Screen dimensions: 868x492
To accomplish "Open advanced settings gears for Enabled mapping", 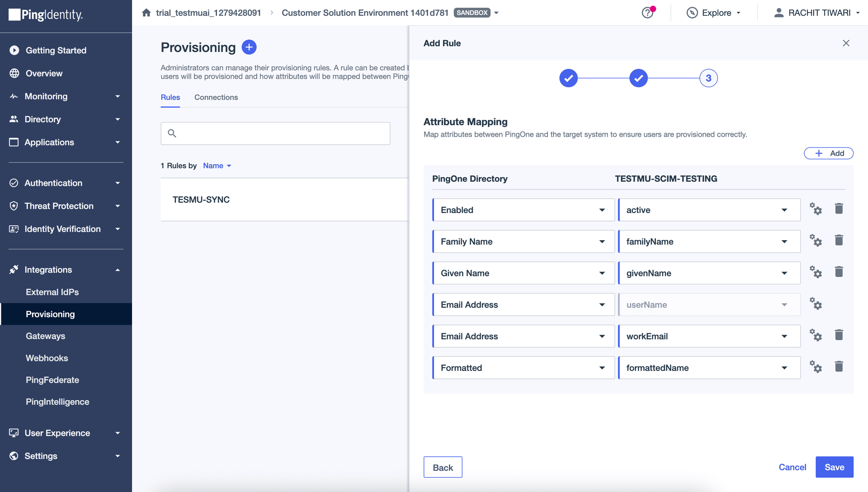I will tap(816, 209).
